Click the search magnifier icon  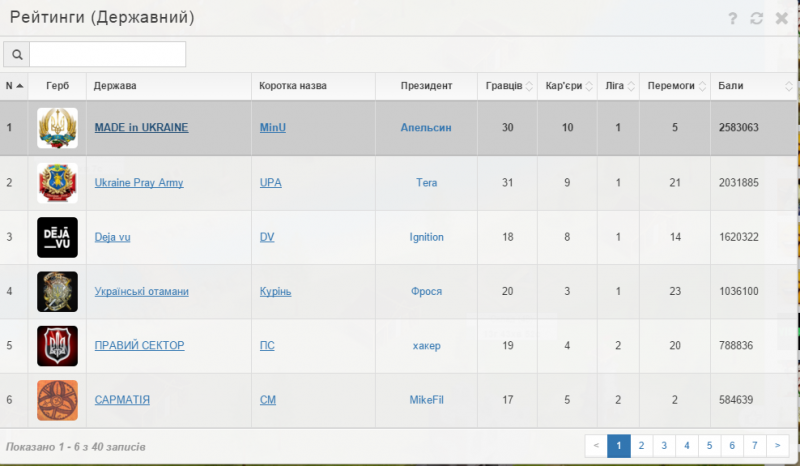click(x=17, y=54)
